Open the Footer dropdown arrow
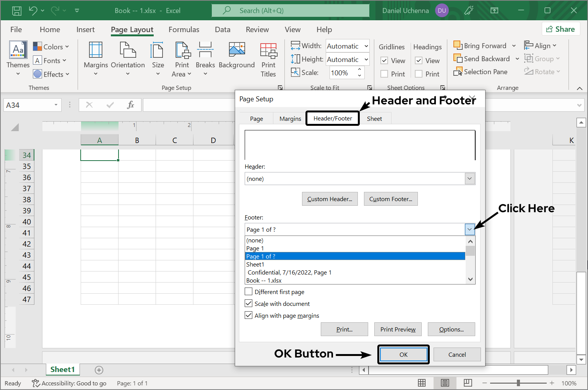Image resolution: width=588 pixels, height=390 pixels. point(469,229)
